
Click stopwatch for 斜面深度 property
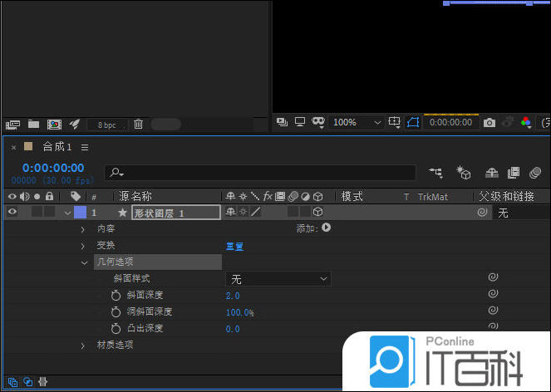coord(116,295)
